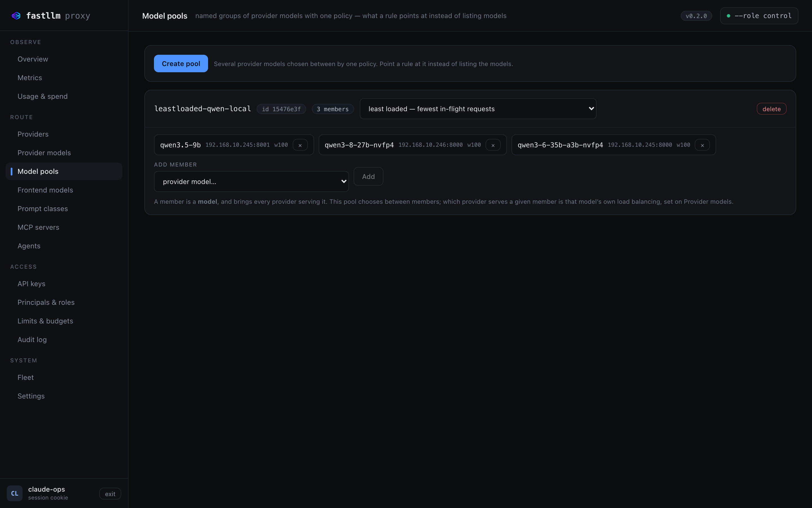812x508 pixels.
Task: Click the v0.2.0 version badge
Action: 696,16
